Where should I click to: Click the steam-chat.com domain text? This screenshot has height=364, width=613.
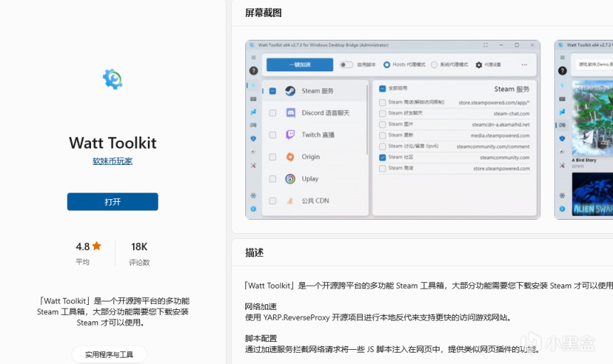pos(511,114)
